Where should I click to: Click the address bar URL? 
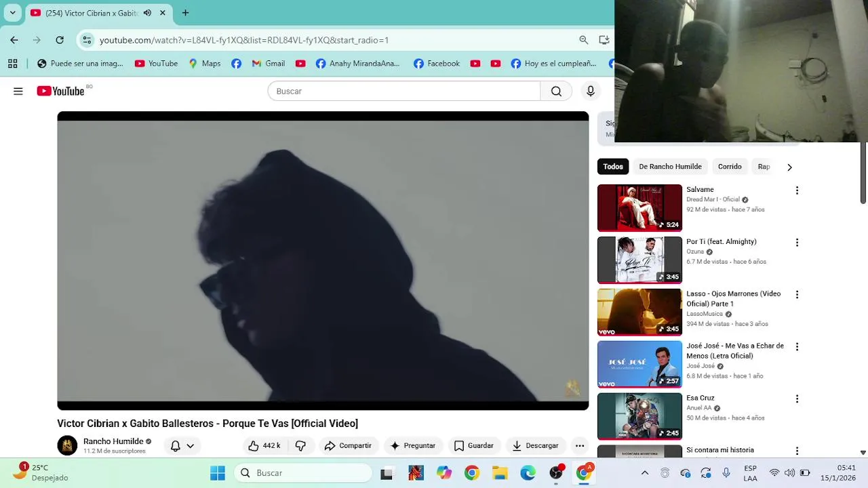point(244,40)
